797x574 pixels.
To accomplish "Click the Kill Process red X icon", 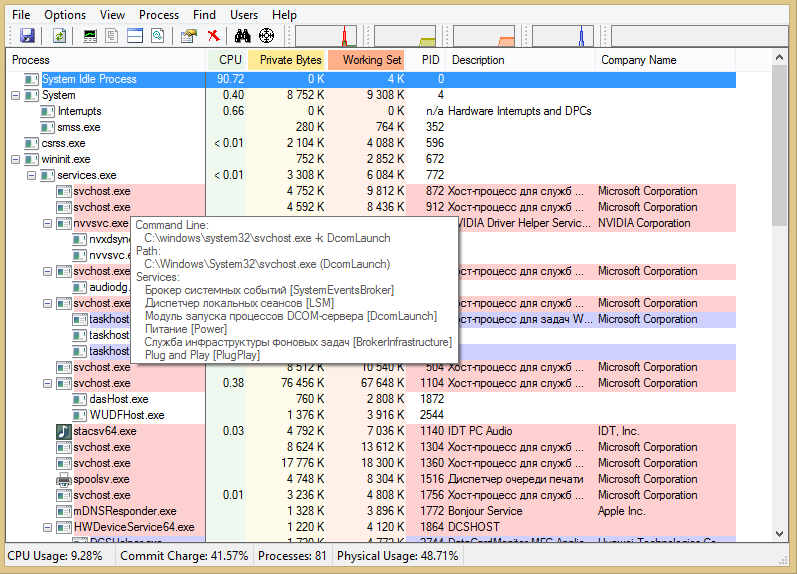I will (213, 36).
